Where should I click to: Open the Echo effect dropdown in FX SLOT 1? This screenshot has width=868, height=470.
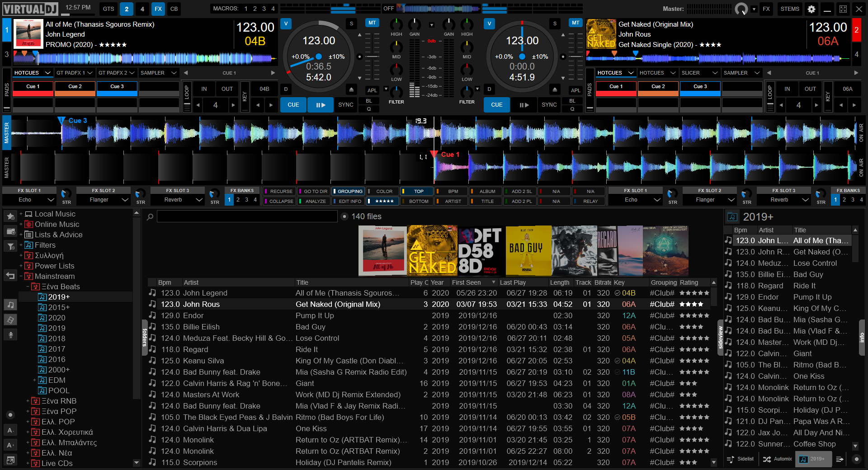29,200
